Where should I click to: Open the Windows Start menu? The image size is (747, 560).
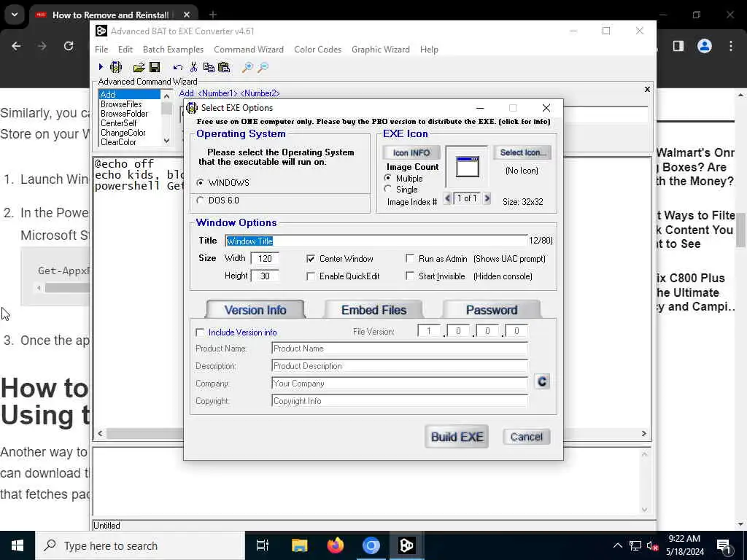tap(18, 545)
